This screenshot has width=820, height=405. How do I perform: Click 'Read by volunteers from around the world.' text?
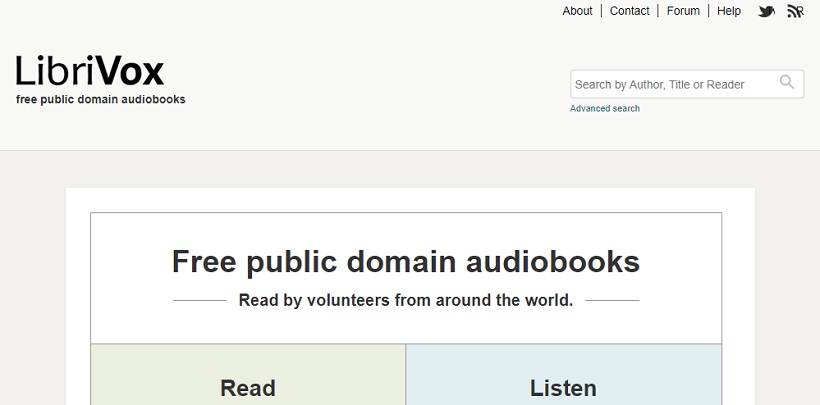click(x=406, y=300)
